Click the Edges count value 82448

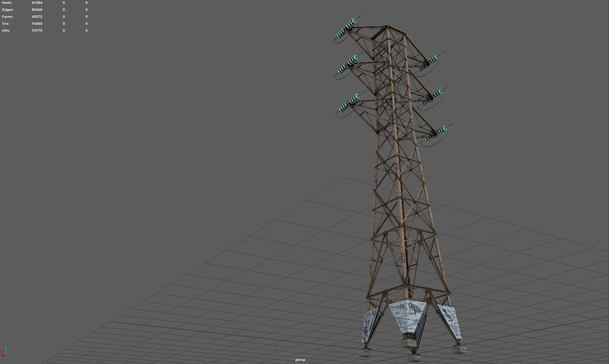(x=37, y=10)
